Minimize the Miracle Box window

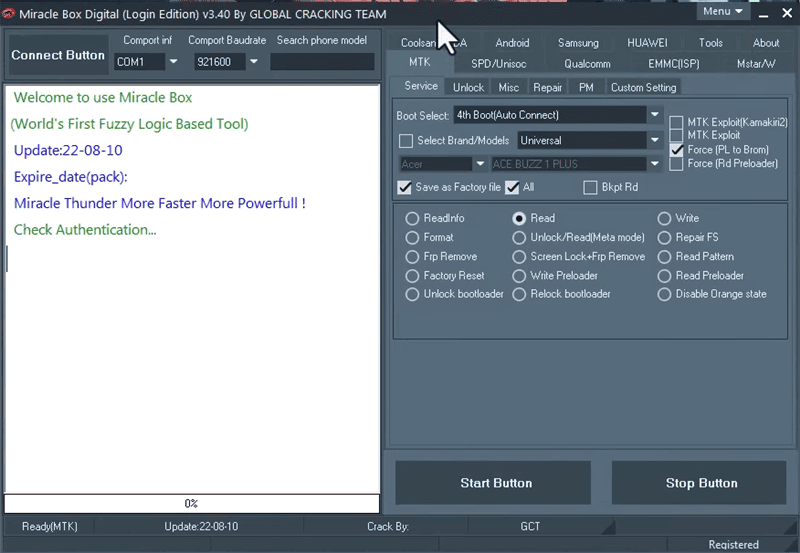click(763, 14)
